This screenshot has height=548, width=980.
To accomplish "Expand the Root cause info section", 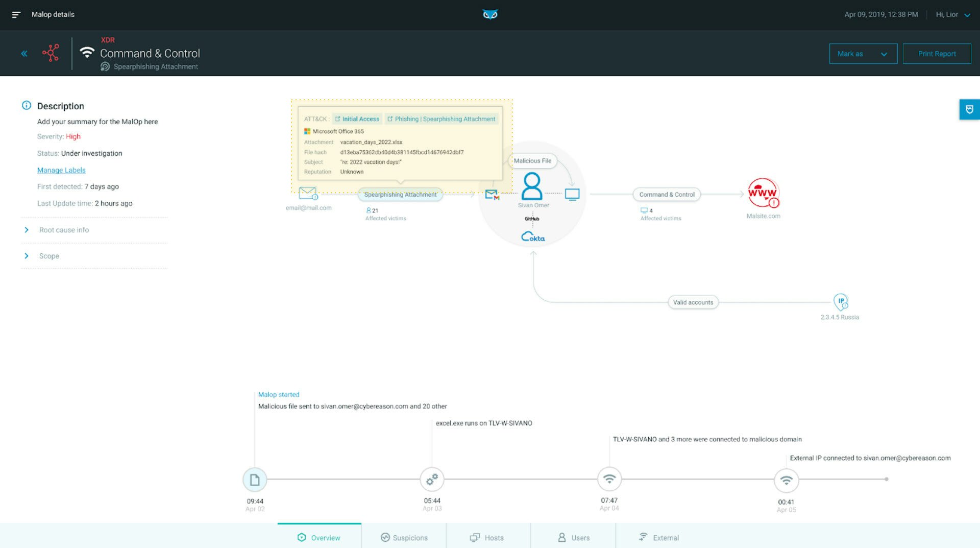I will 64,230.
